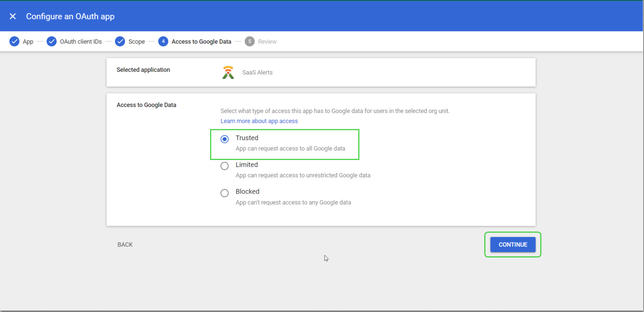The height and width of the screenshot is (312, 644).
Task: Click the Access to Google Data step label
Action: [x=202, y=41]
